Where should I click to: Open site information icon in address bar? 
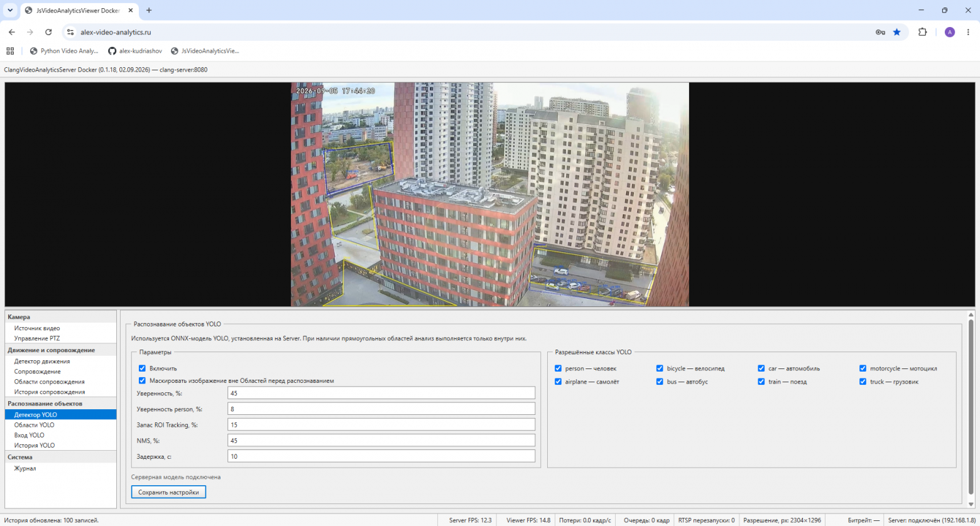point(70,32)
